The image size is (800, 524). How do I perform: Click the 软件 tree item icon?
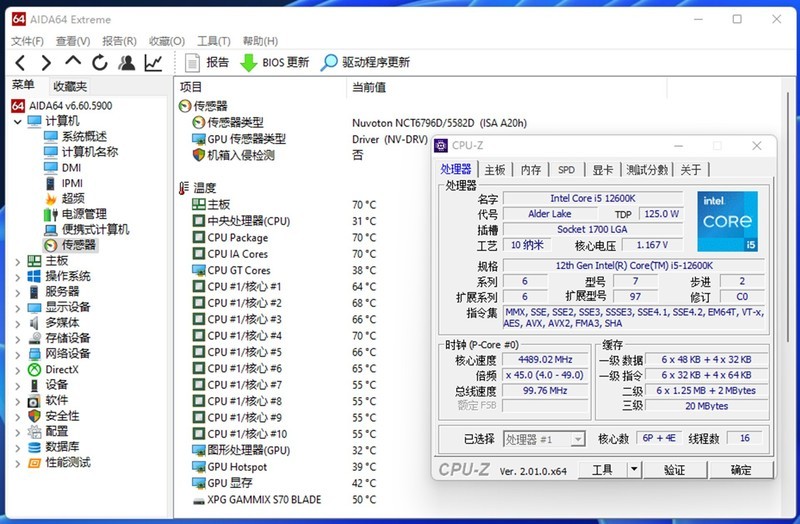(x=34, y=401)
